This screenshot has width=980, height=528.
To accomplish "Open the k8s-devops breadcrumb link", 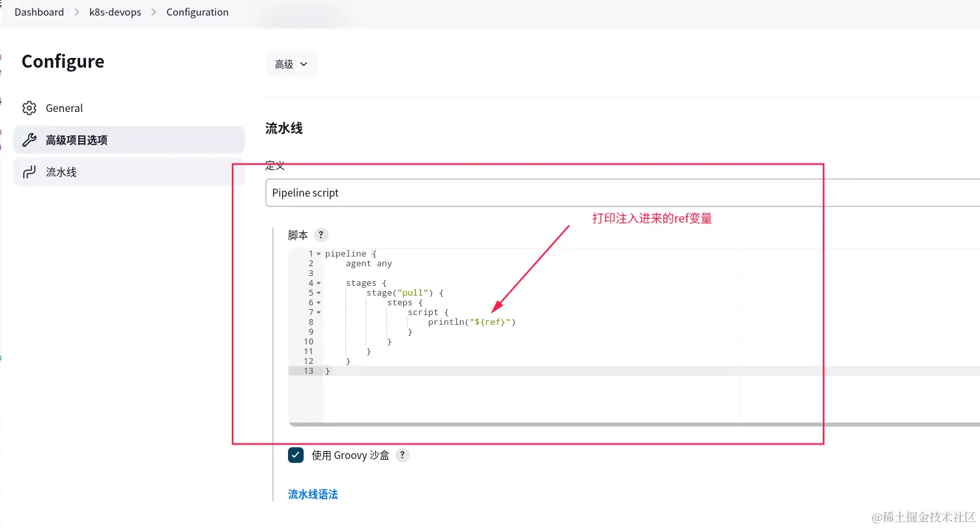I will (x=115, y=12).
